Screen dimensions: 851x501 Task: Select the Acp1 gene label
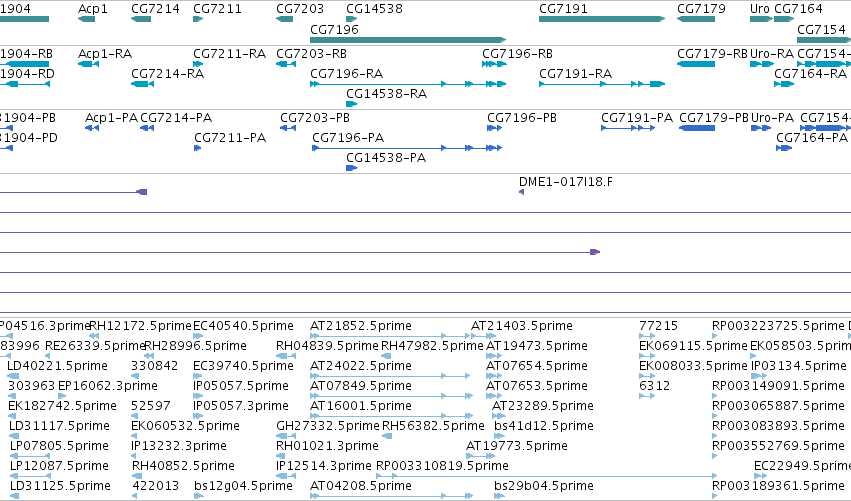pyautogui.click(x=93, y=9)
